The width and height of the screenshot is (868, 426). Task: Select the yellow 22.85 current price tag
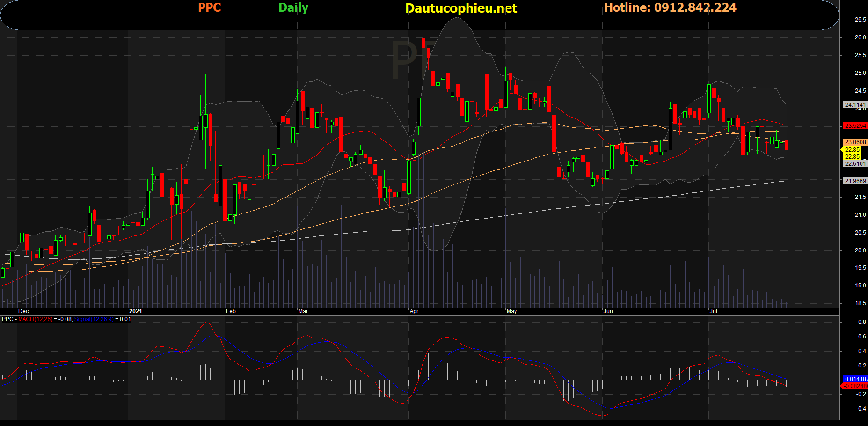(852, 150)
